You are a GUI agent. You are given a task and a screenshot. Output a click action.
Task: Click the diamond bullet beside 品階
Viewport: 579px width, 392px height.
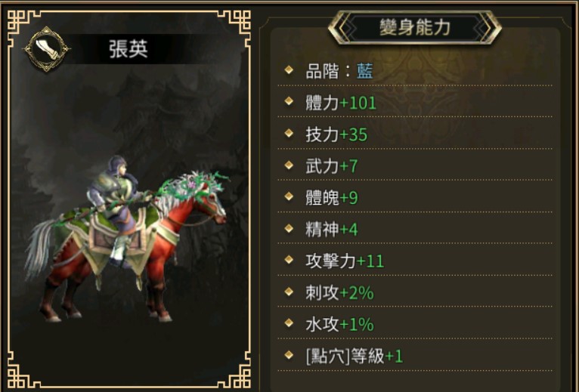(x=289, y=69)
